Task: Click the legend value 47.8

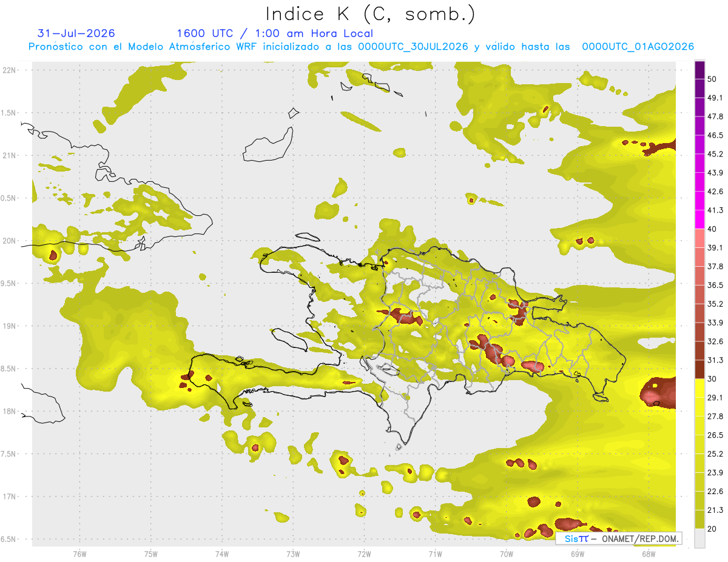Action: (715, 116)
